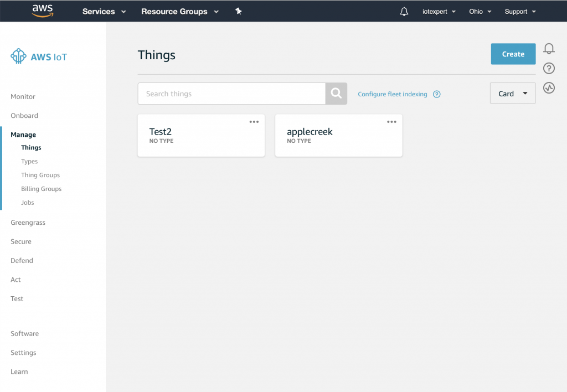This screenshot has height=392, width=567.
Task: Select Types under Manage
Action: 29,161
